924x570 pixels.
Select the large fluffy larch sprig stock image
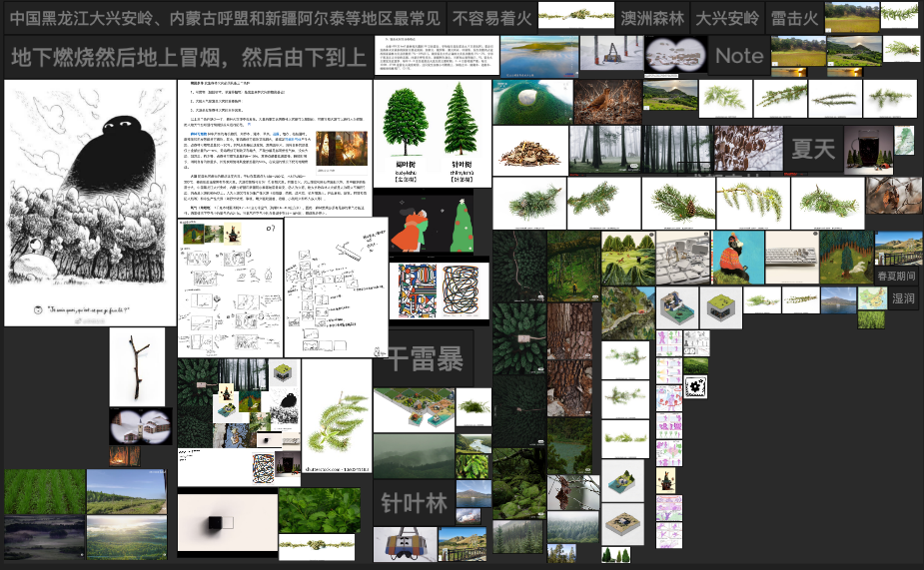click(337, 417)
